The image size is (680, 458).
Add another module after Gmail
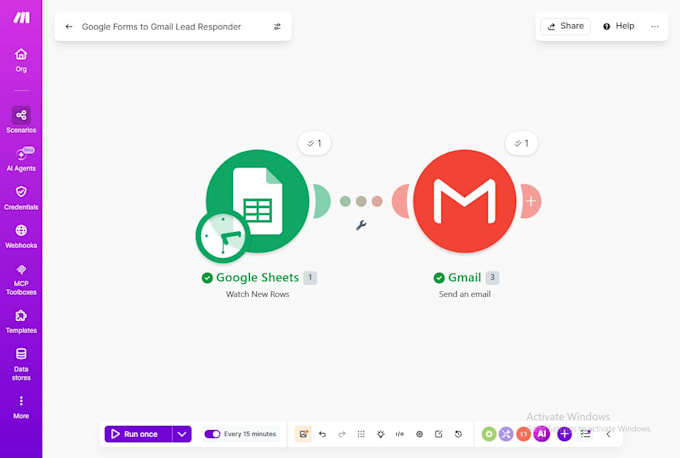pyautogui.click(x=531, y=201)
